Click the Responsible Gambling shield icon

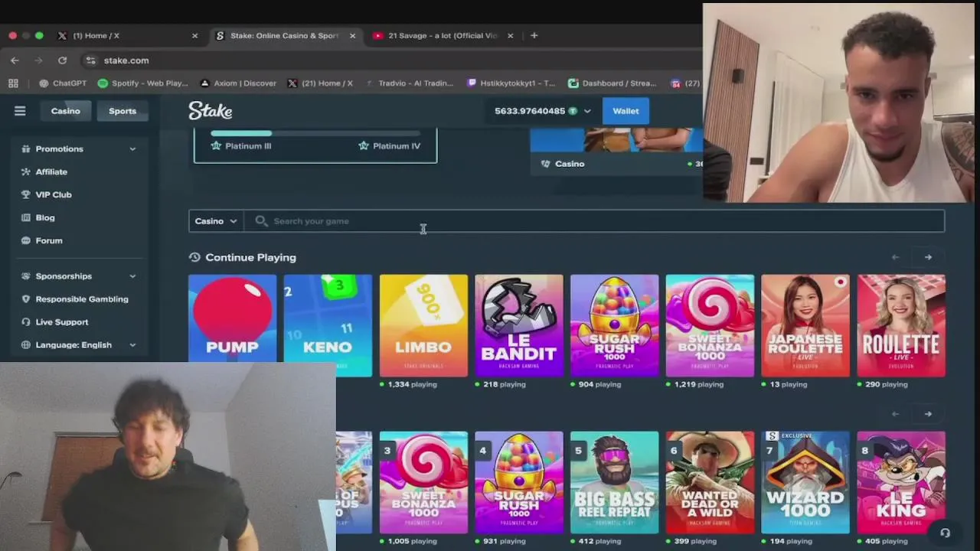pos(26,299)
